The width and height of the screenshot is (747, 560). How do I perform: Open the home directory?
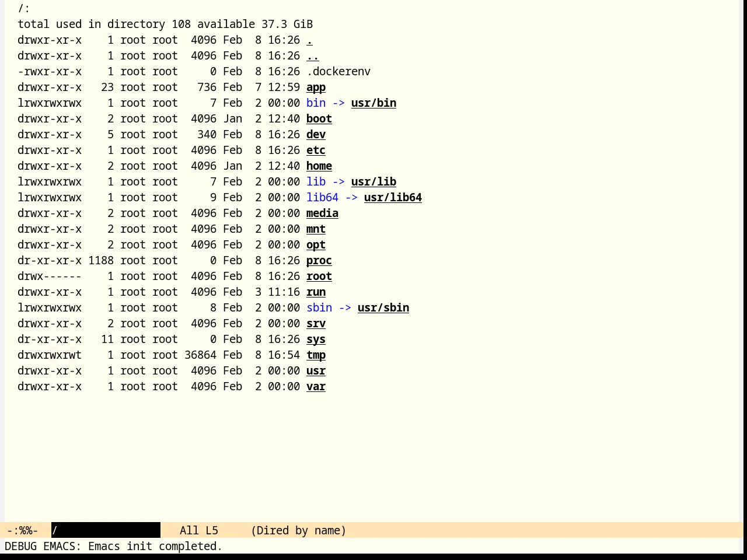point(319,166)
